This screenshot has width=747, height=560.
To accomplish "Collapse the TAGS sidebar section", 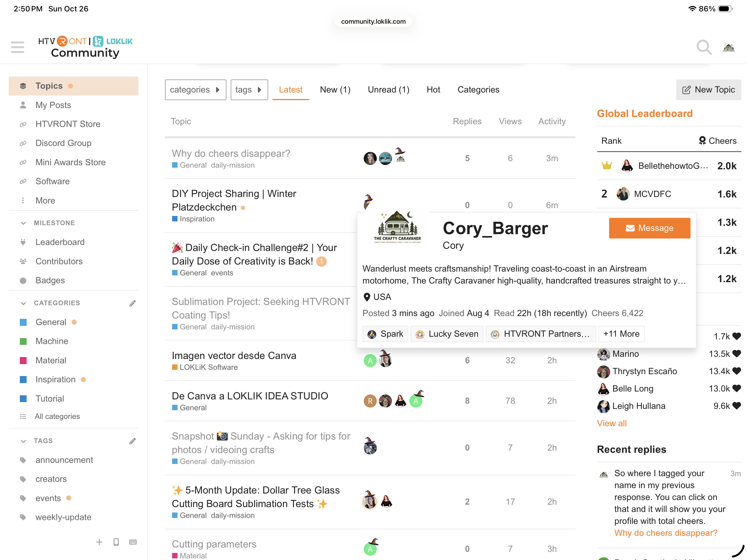I will coord(23,441).
